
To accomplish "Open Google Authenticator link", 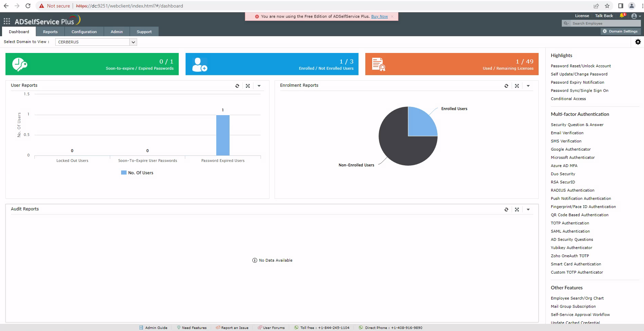I will tap(571, 149).
